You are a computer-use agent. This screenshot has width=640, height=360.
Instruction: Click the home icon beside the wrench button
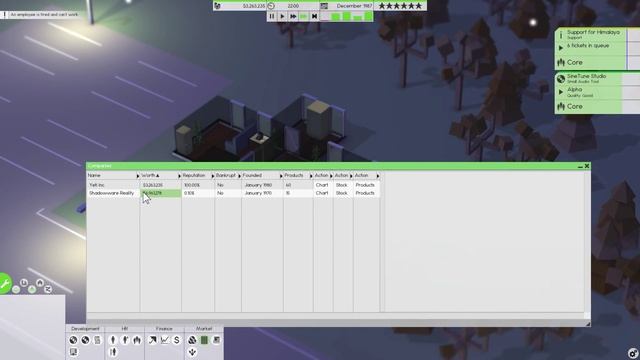(40, 282)
